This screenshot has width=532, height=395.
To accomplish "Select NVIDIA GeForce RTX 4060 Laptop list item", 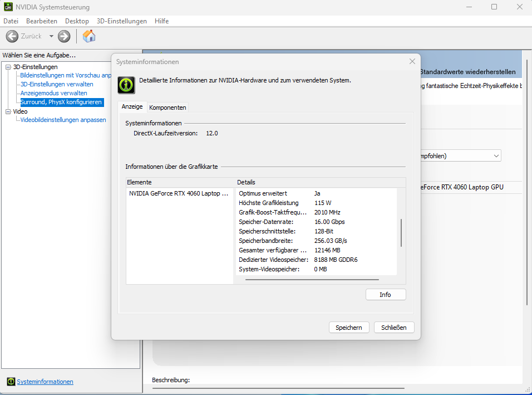I will click(x=179, y=193).
